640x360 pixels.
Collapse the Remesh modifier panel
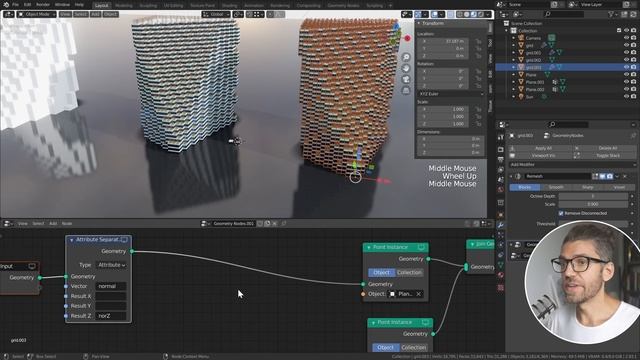(x=511, y=176)
